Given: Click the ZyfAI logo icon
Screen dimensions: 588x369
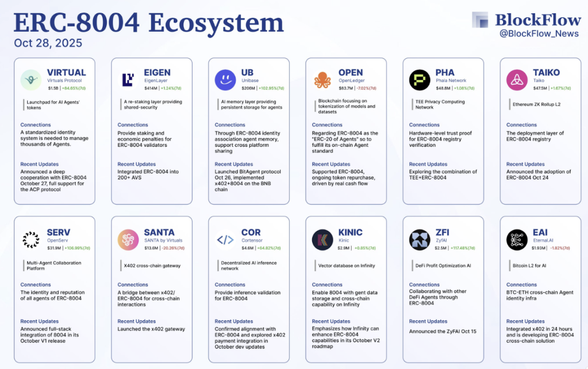Looking at the screenshot, I should pyautogui.click(x=419, y=240).
